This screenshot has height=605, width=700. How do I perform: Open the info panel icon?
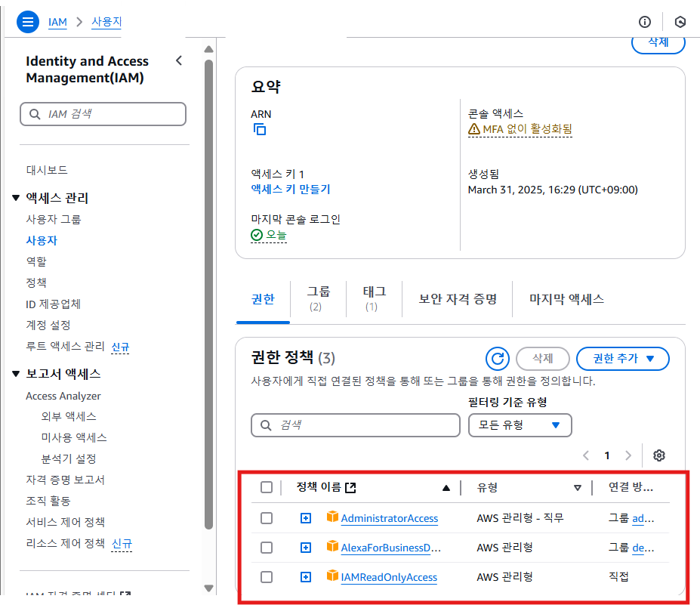pyautogui.click(x=645, y=22)
